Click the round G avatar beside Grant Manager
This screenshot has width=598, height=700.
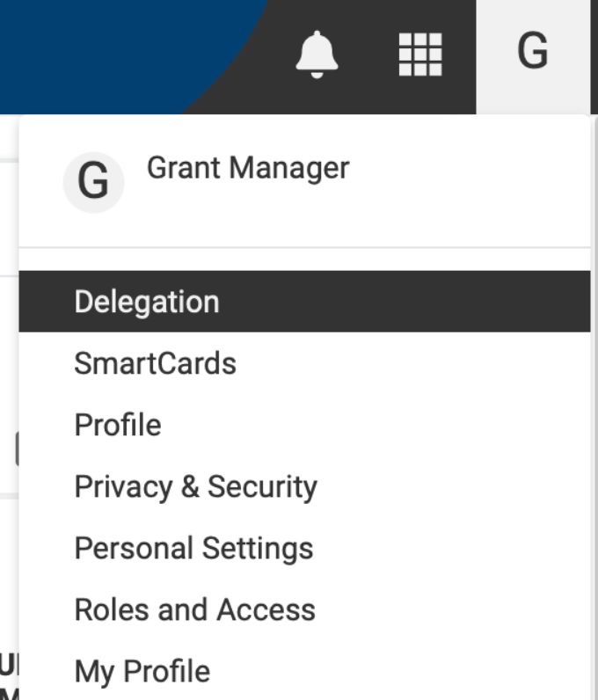(x=93, y=182)
